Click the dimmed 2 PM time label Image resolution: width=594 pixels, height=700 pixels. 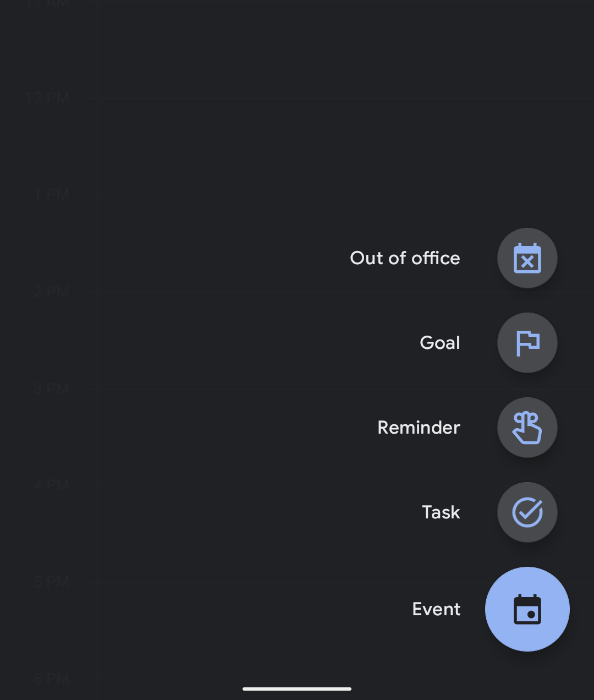[51, 292]
